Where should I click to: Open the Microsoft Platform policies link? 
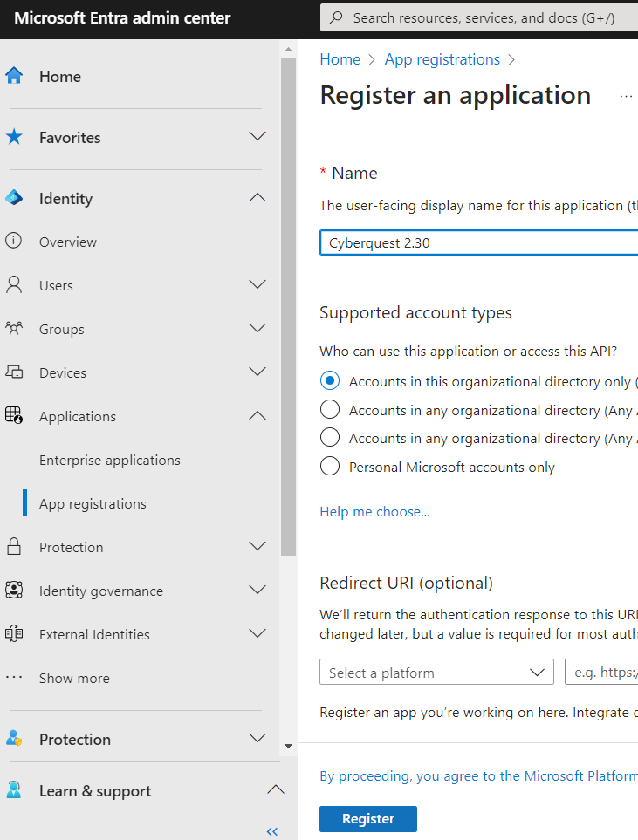click(x=478, y=775)
